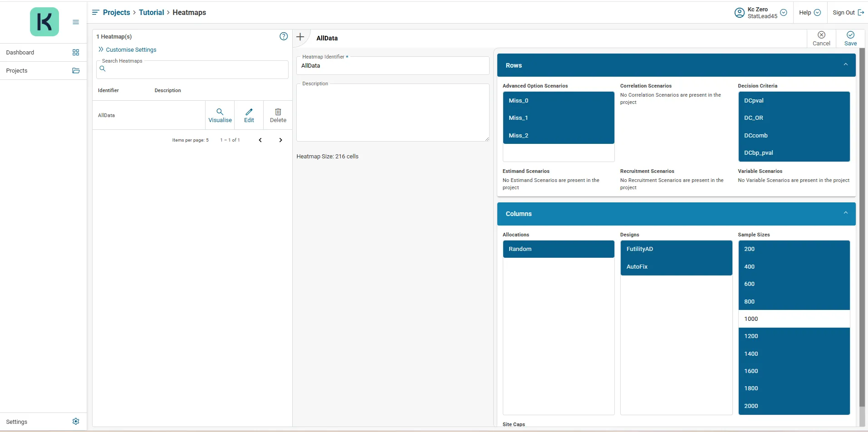Collapse the Rows section panel
868x432 pixels.
coord(845,65)
